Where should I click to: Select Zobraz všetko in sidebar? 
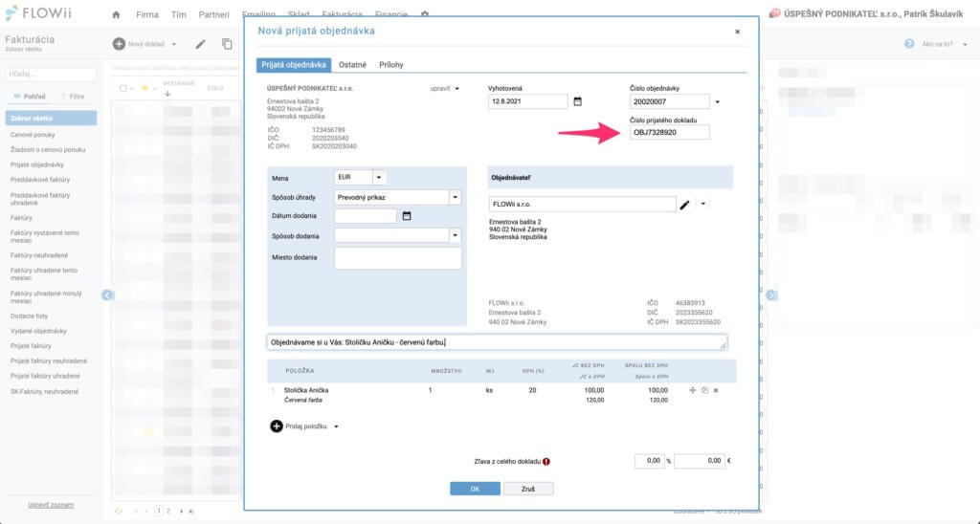[x=52, y=118]
